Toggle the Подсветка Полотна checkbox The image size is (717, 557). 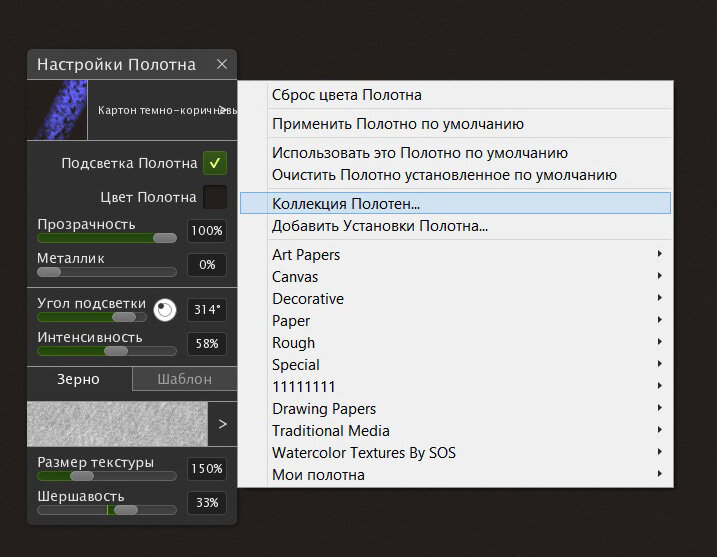pyautogui.click(x=215, y=163)
